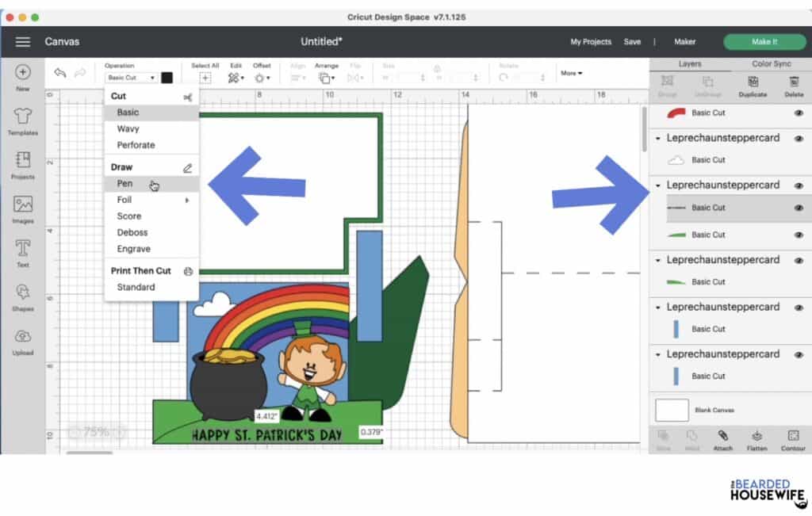The height and width of the screenshot is (516, 812).
Task: Click the Upload icon in left sidebar
Action: click(23, 338)
